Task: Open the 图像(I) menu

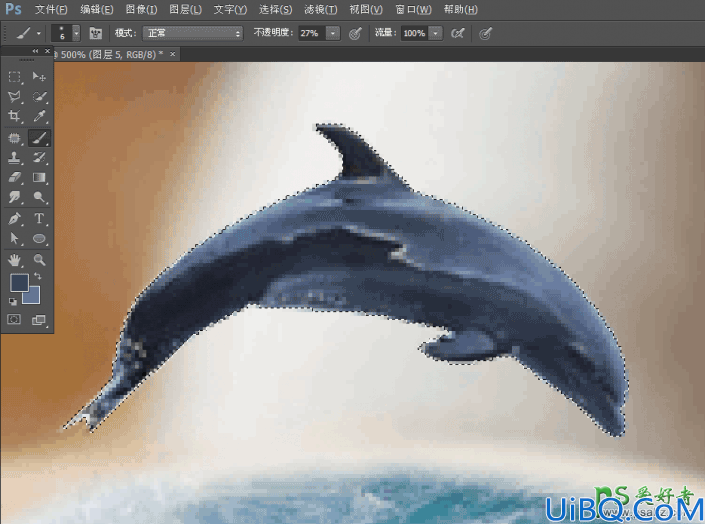Action: (x=141, y=9)
